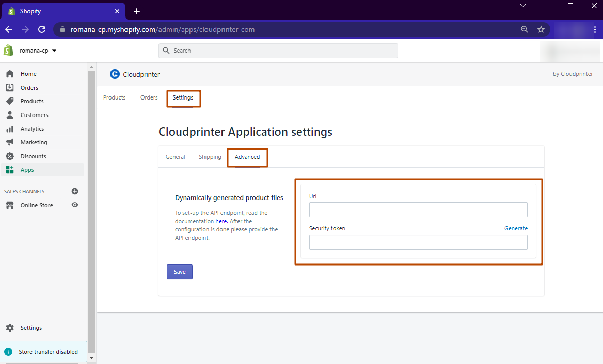This screenshot has width=603, height=364.
Task: Click the 'by Cloudprinter' text
Action: click(573, 74)
